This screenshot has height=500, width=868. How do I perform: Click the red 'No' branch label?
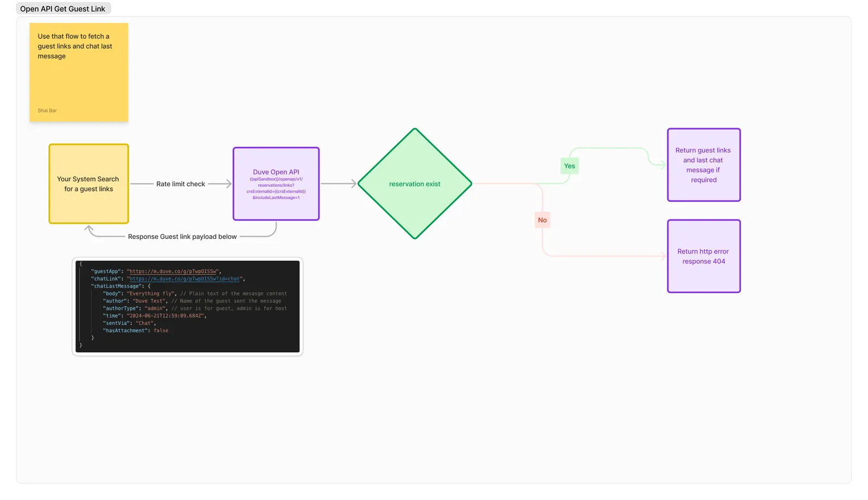542,220
